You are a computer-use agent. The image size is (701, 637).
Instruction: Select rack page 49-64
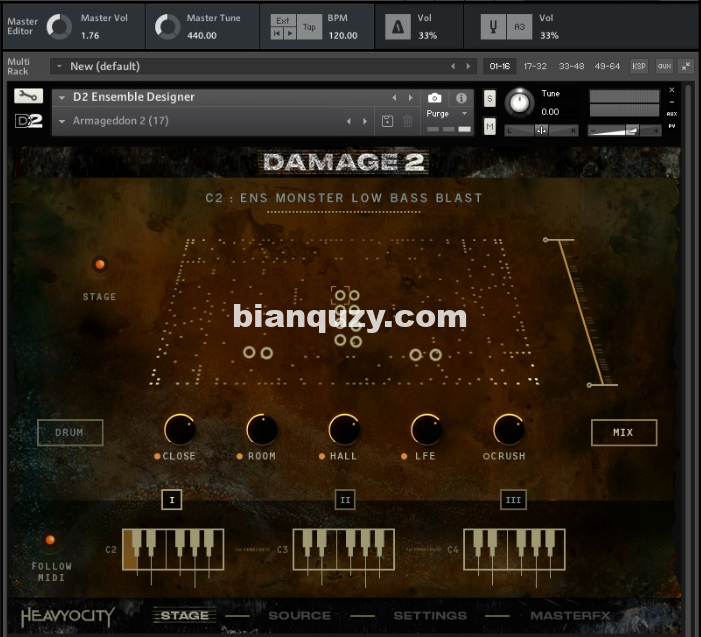point(607,66)
